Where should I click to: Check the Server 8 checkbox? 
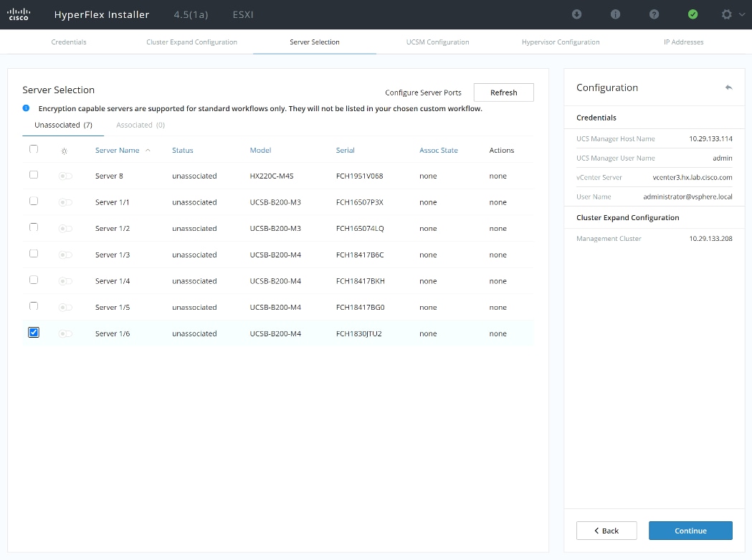click(x=34, y=175)
